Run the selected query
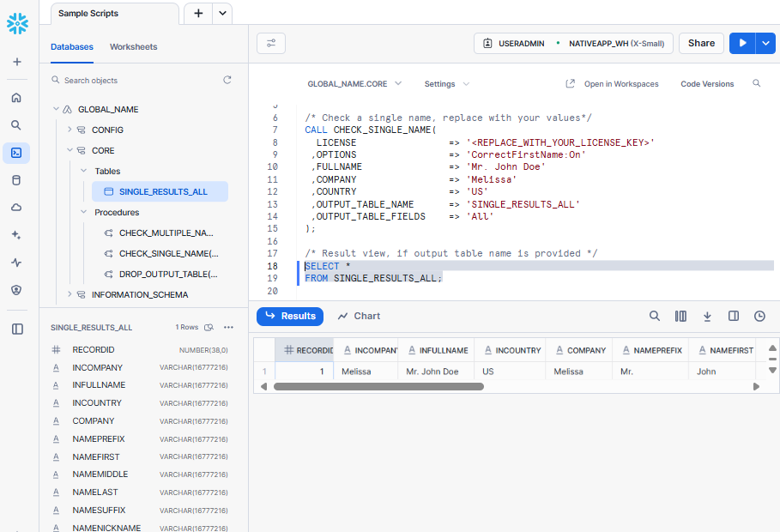 [742, 43]
